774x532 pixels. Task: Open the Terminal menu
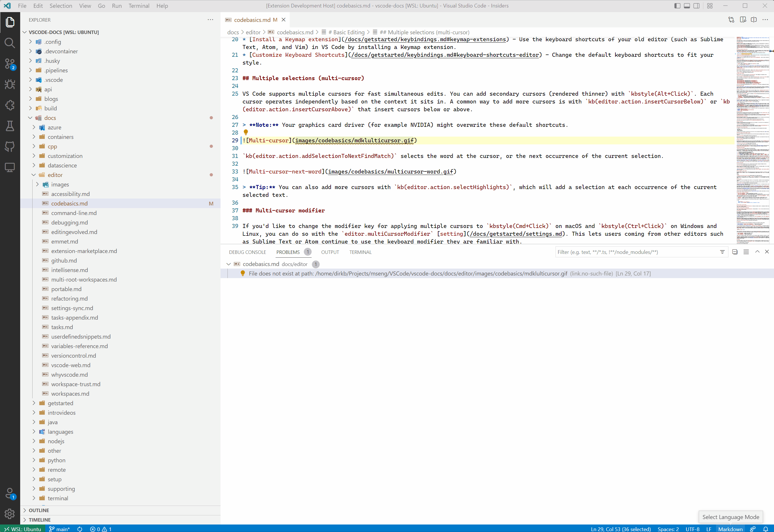[x=139, y=6]
